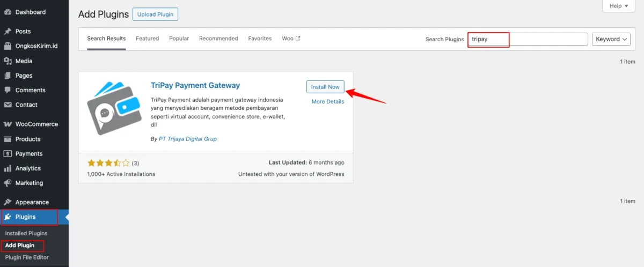Switch to the Popular tab
This screenshot has height=267, width=644.
click(179, 39)
